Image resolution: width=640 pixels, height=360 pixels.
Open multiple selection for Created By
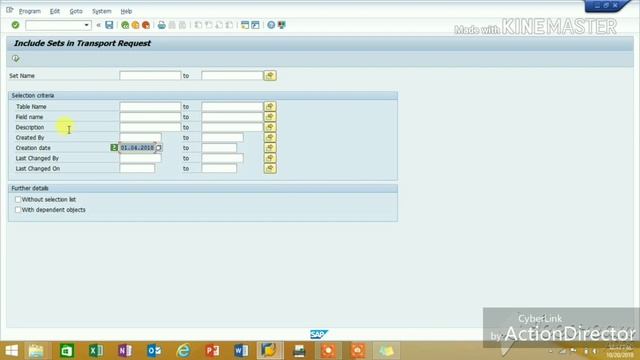click(270, 138)
